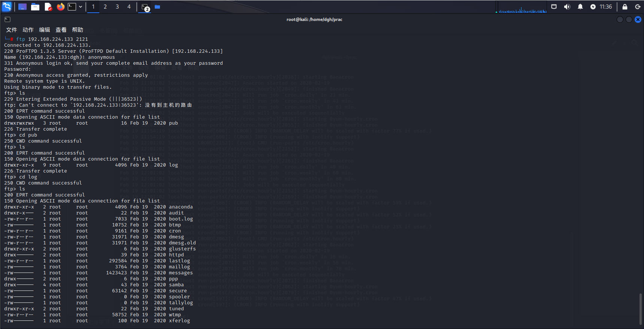This screenshot has width=644, height=329.
Task: Click the 'glusterfs' directory name
Action: (182, 249)
